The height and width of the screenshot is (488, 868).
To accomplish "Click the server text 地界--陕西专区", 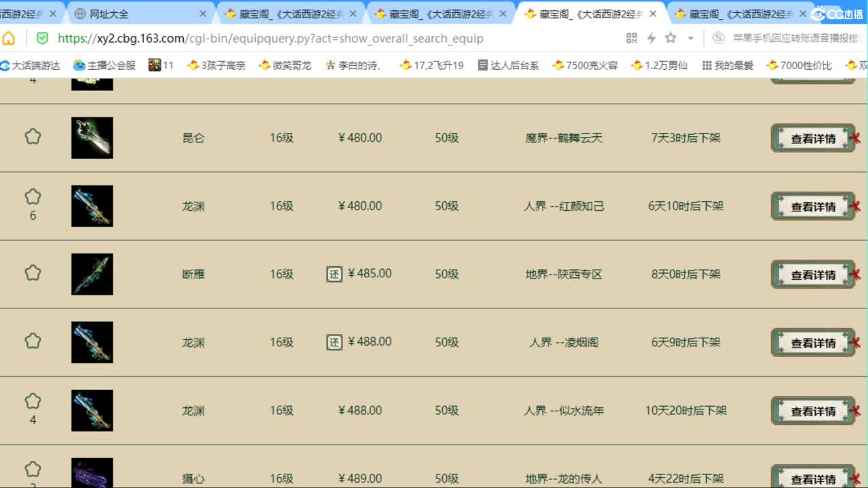I will (x=564, y=274).
